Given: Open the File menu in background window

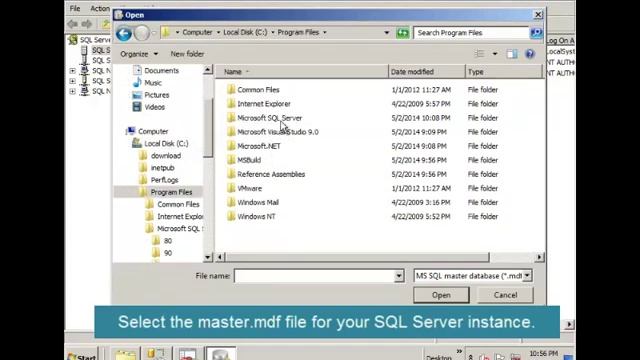Looking at the screenshot, I should click(x=75, y=8).
